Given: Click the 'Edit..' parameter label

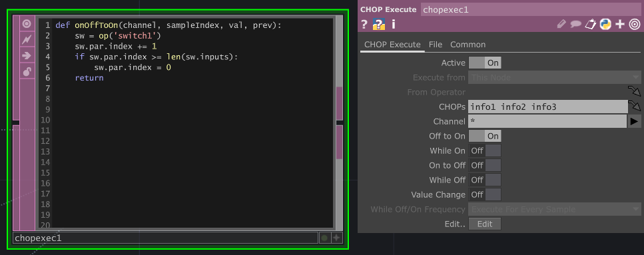Looking at the screenshot, I should click(x=455, y=224).
